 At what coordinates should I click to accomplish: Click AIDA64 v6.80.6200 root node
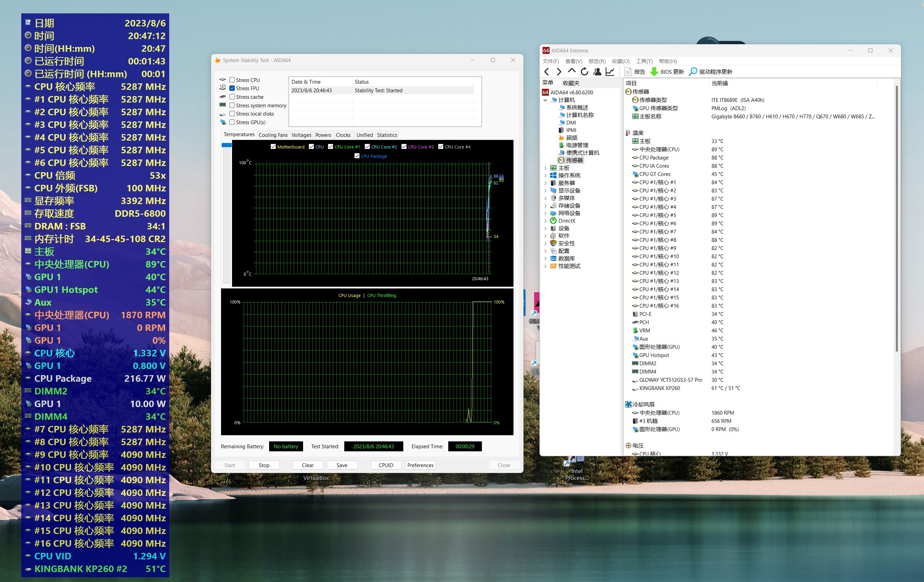(571, 92)
